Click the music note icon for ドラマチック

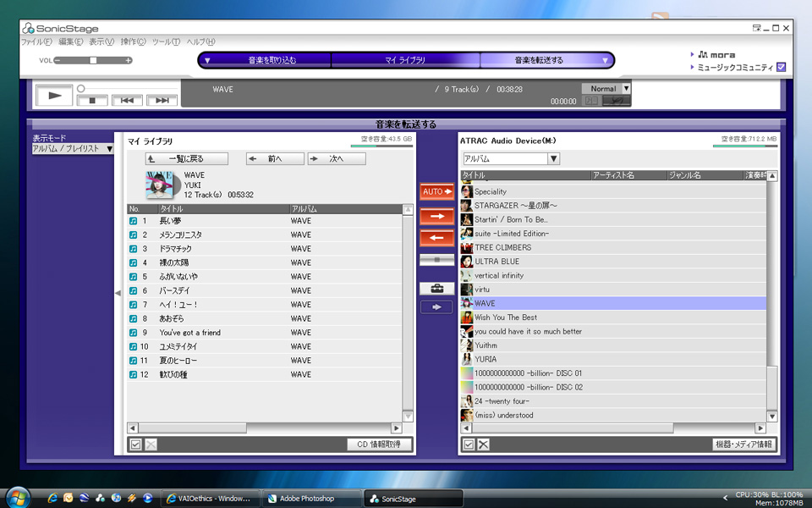pos(133,249)
